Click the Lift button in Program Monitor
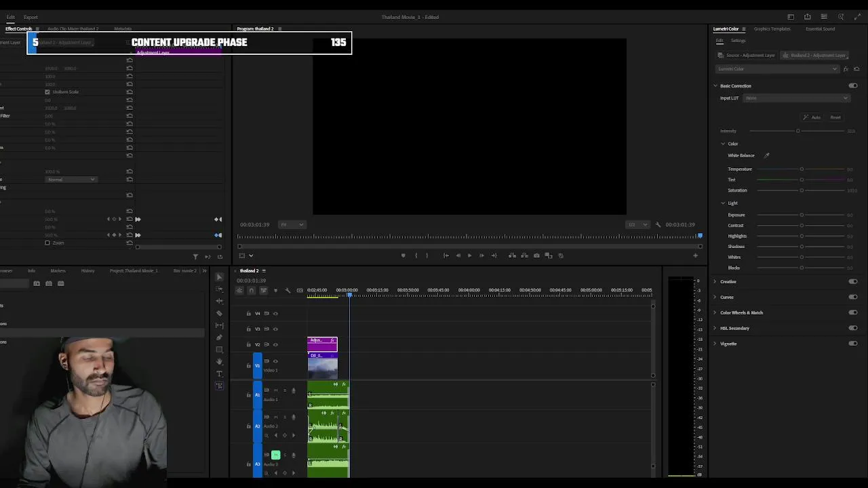This screenshot has height=488, width=868. [512, 256]
